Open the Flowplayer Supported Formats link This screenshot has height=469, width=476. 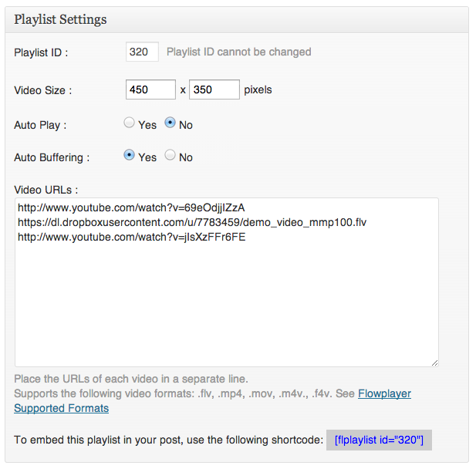point(384,393)
